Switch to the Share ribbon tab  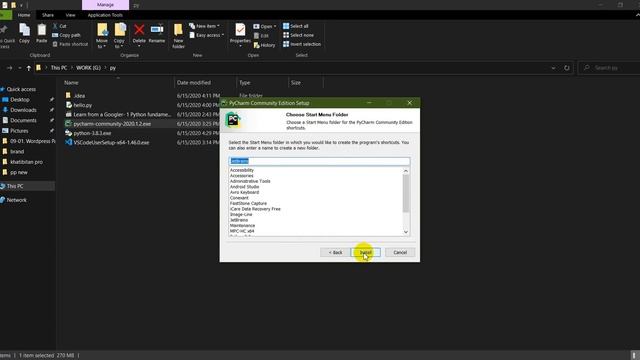tap(48, 15)
